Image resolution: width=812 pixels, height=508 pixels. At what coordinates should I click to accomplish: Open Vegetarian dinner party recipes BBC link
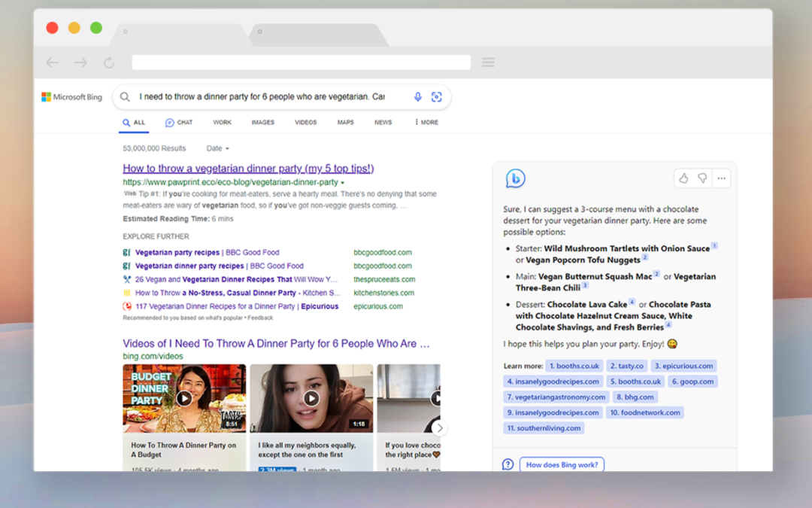(219, 266)
